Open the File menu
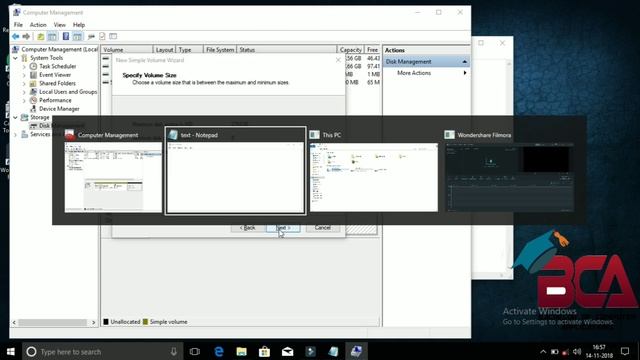The height and width of the screenshot is (360, 640). click(18, 25)
